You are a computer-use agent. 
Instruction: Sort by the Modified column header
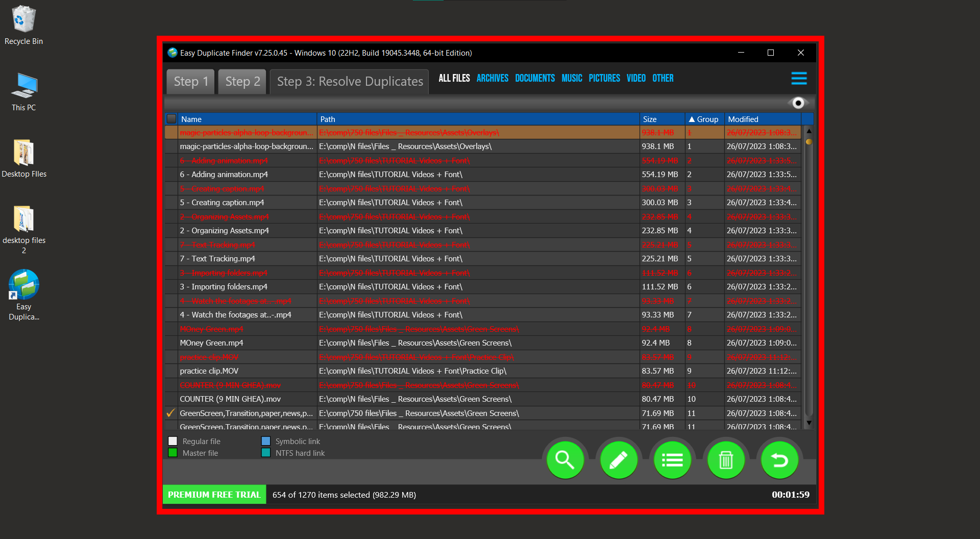coord(743,119)
